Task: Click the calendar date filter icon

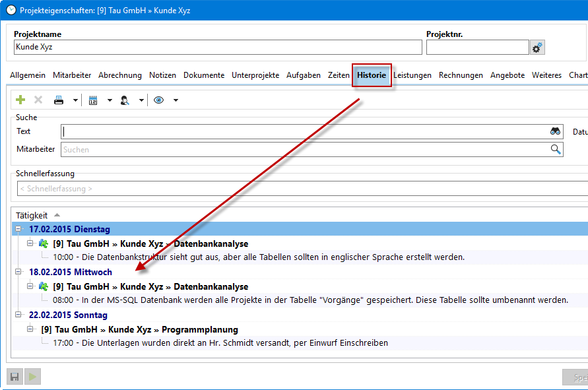Action: coord(93,100)
